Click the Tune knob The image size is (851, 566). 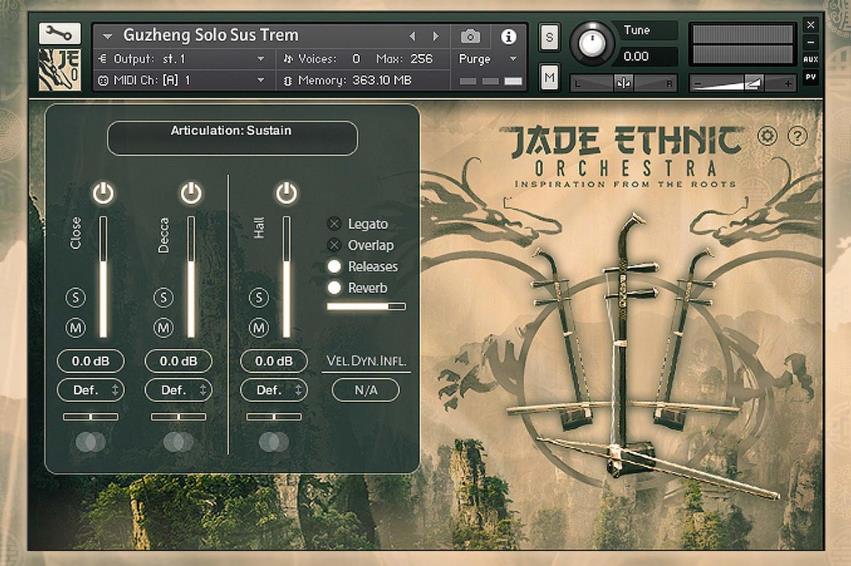592,42
